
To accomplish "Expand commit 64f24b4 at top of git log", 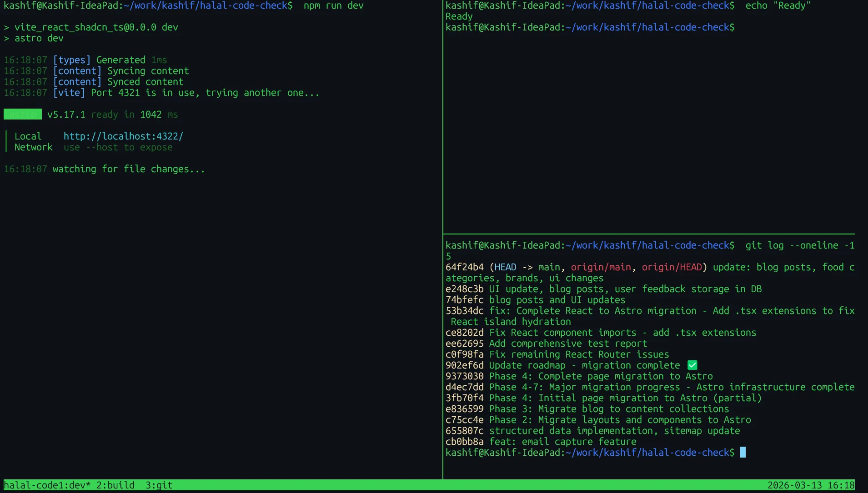I will click(464, 267).
